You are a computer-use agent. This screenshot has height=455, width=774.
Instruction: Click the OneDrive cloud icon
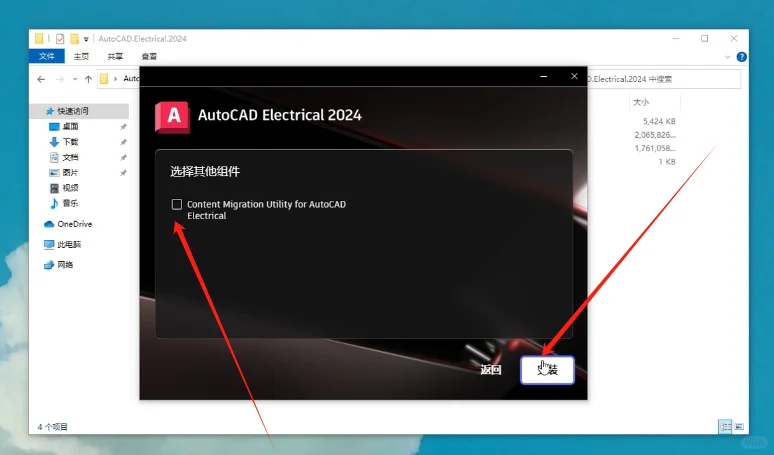[x=49, y=224]
